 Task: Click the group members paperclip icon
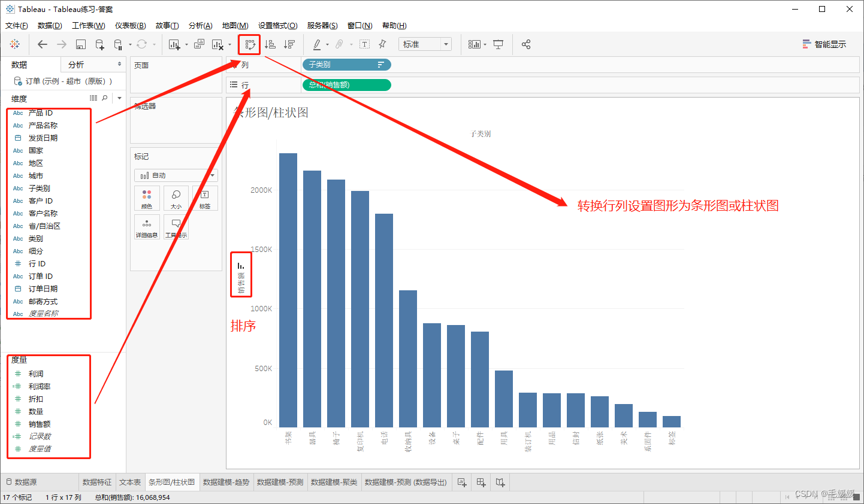pos(339,44)
